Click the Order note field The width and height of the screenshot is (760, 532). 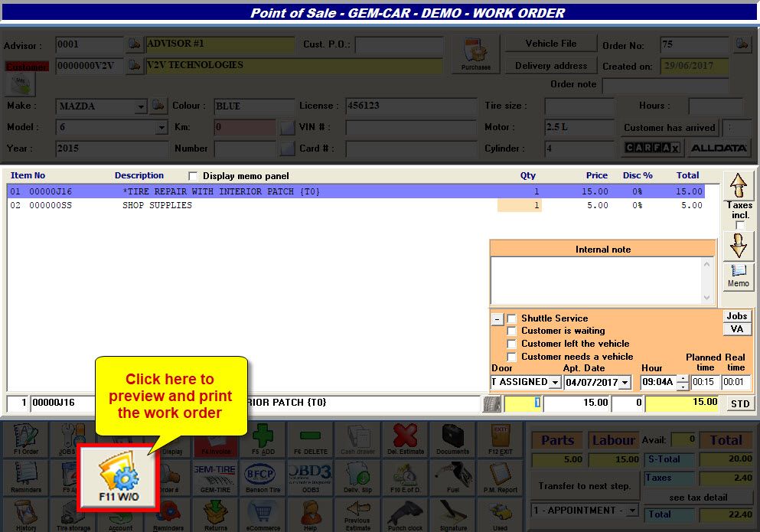tap(665, 86)
